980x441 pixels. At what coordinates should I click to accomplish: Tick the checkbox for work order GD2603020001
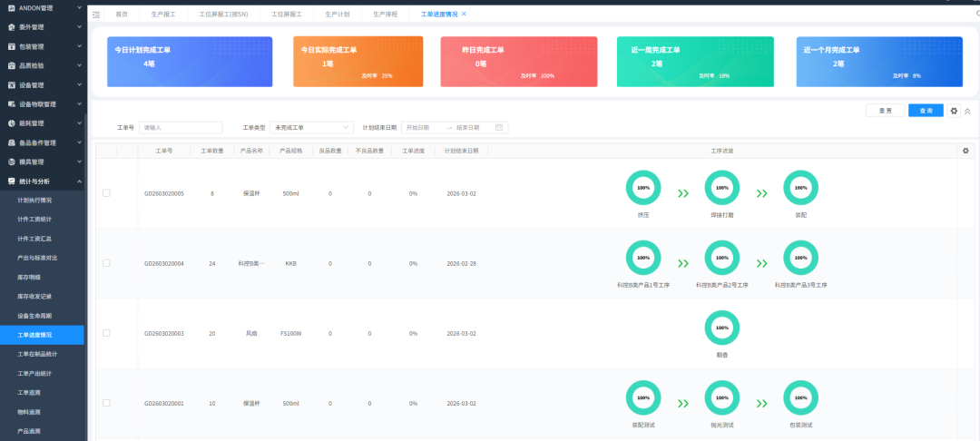(106, 403)
